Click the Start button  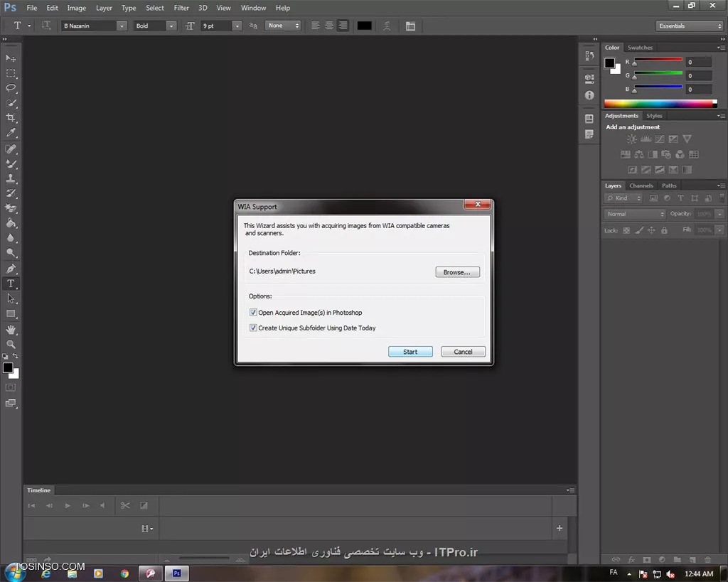coord(410,352)
